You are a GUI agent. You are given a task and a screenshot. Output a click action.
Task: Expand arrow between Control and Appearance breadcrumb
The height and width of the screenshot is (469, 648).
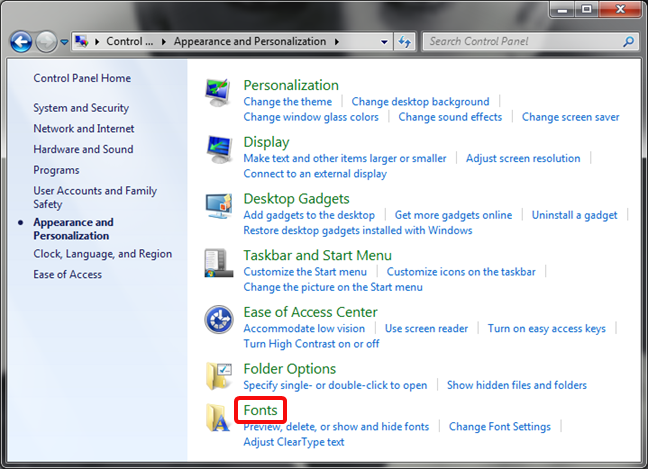pos(164,42)
